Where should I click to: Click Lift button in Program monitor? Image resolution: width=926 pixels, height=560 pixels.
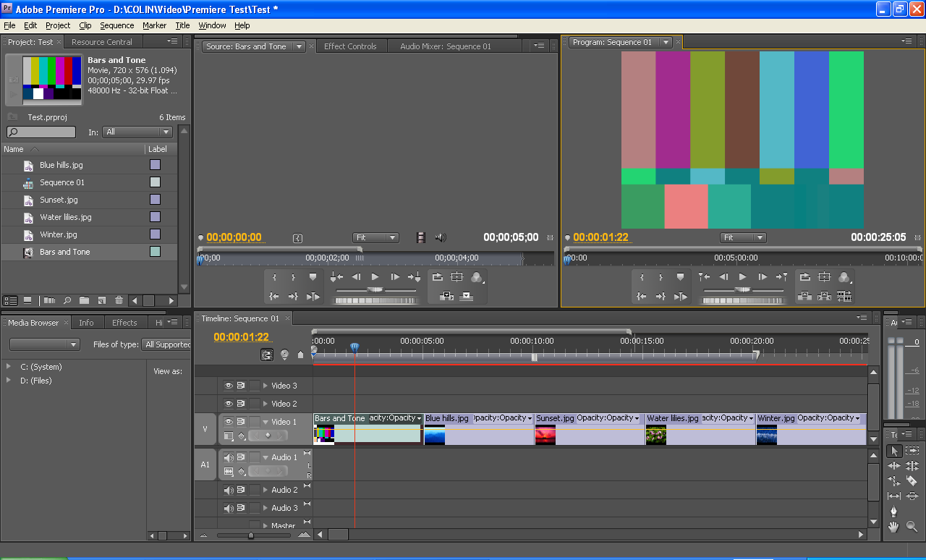click(x=804, y=296)
